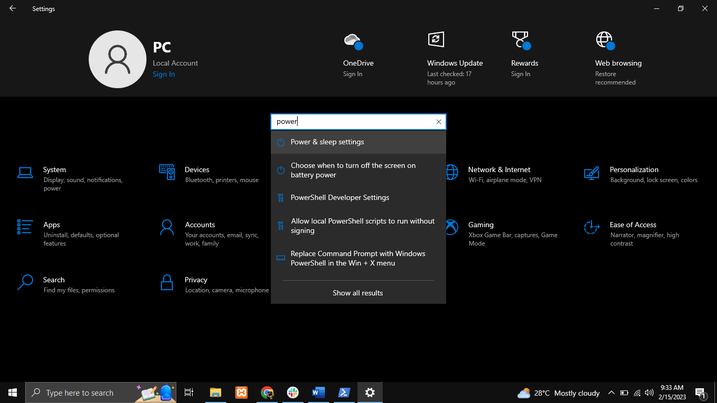Clear the settings search box text
The width and height of the screenshot is (717, 403).
tap(439, 122)
